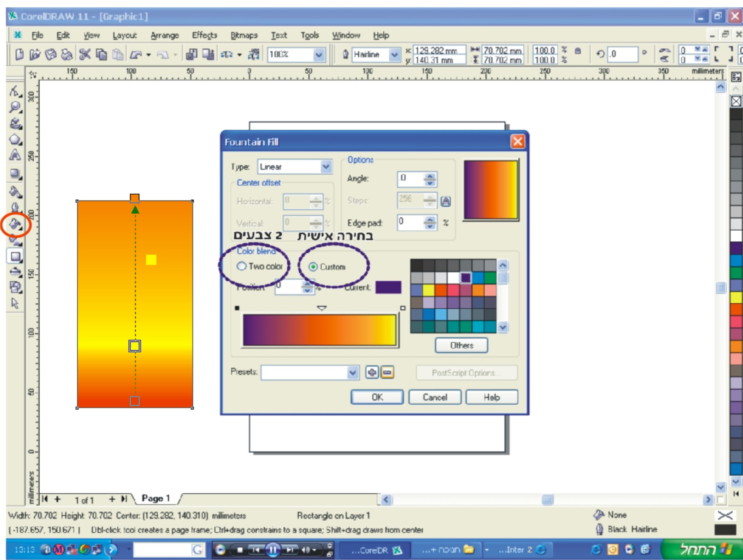The image size is (743, 560).
Task: Click the gradient position triangle marker
Action: pos(322,308)
